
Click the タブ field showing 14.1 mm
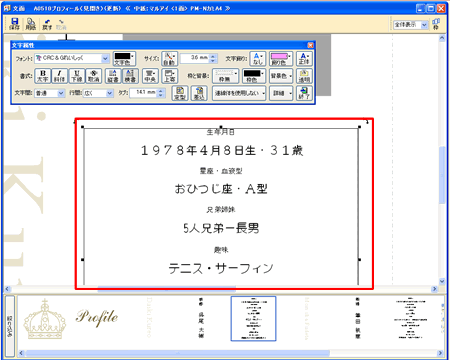click(x=143, y=93)
